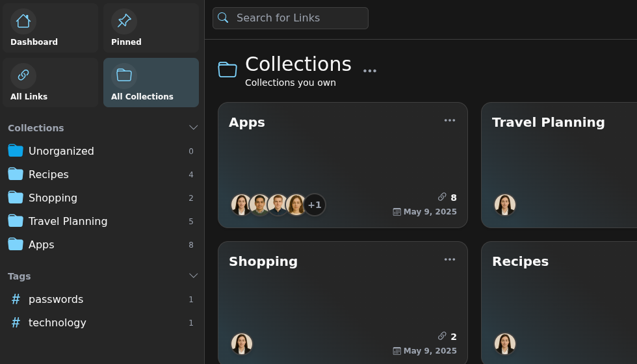Click the link count icon on Apps card
The height and width of the screenshot is (364, 637).
pos(442,197)
